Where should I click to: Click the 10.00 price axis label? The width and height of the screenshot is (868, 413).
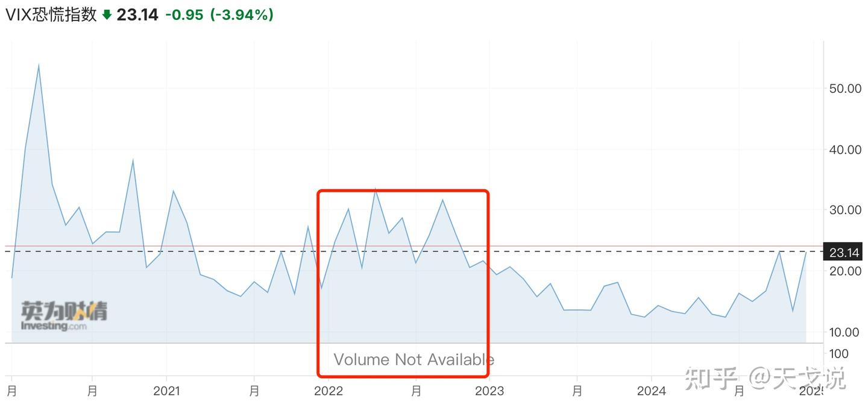(x=845, y=332)
